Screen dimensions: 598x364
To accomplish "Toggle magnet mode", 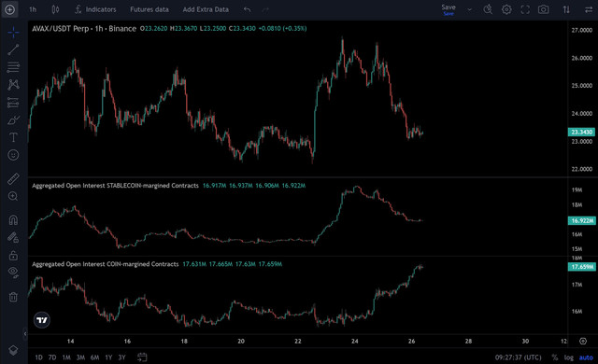I will pyautogui.click(x=13, y=219).
